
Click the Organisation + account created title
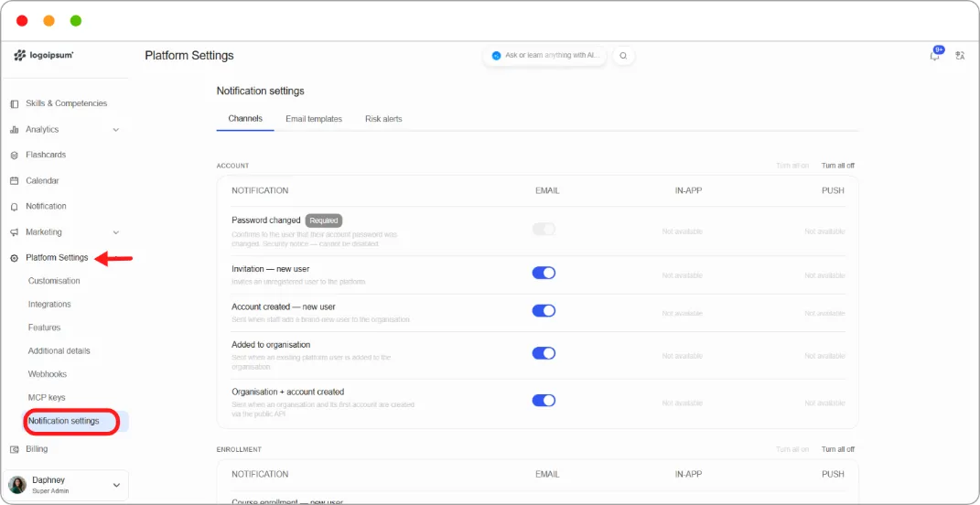(288, 392)
